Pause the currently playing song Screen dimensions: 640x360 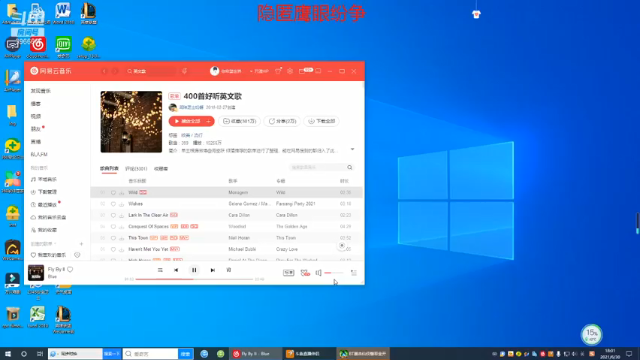point(194,270)
